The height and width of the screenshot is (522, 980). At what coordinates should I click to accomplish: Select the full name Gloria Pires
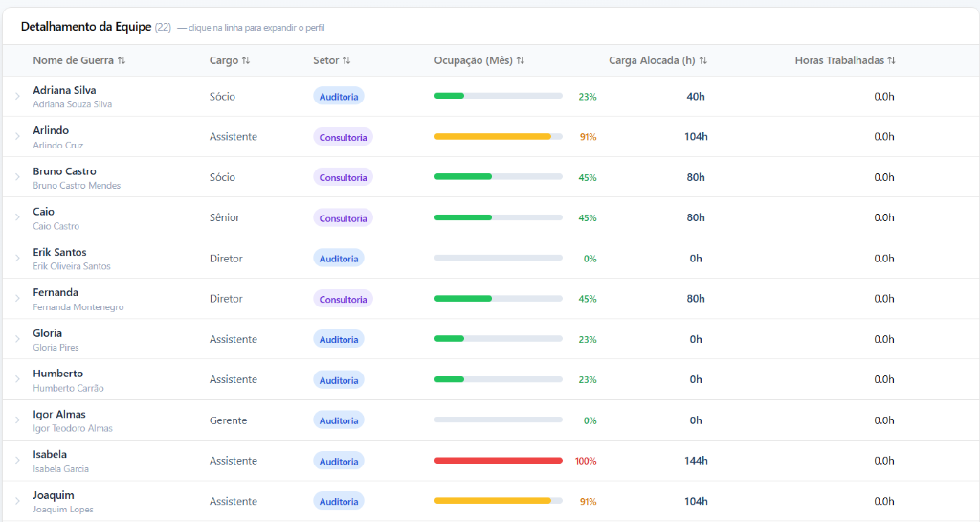coord(56,348)
